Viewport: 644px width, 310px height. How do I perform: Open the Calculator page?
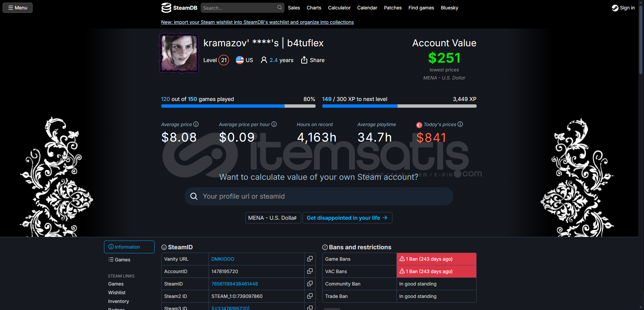click(339, 8)
